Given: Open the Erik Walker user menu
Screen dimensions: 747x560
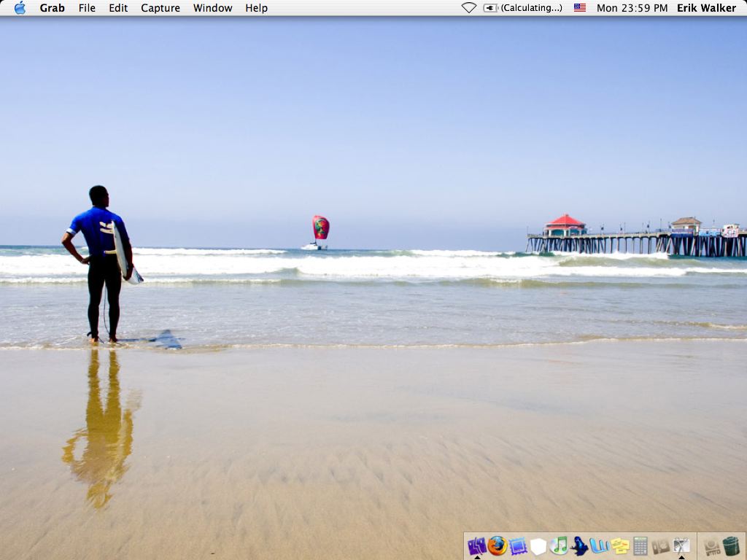Looking at the screenshot, I should (706, 7).
